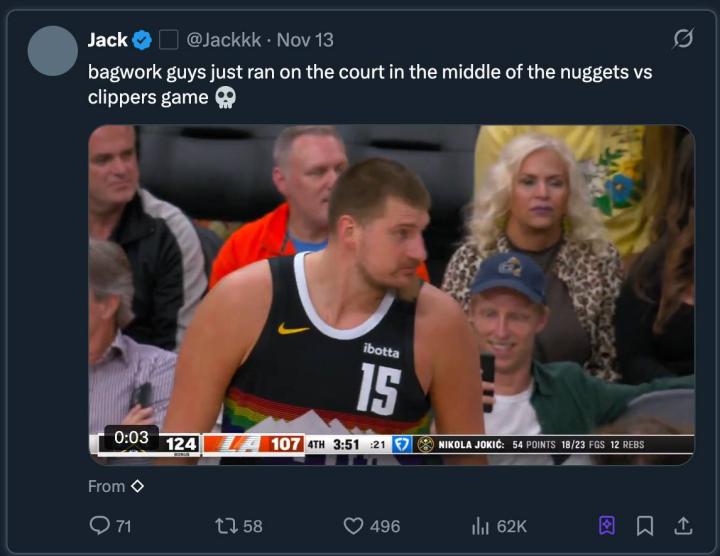720x556 pixels.
Task: Click the Grok slashed-circle icon at top right
Action: (x=683, y=39)
